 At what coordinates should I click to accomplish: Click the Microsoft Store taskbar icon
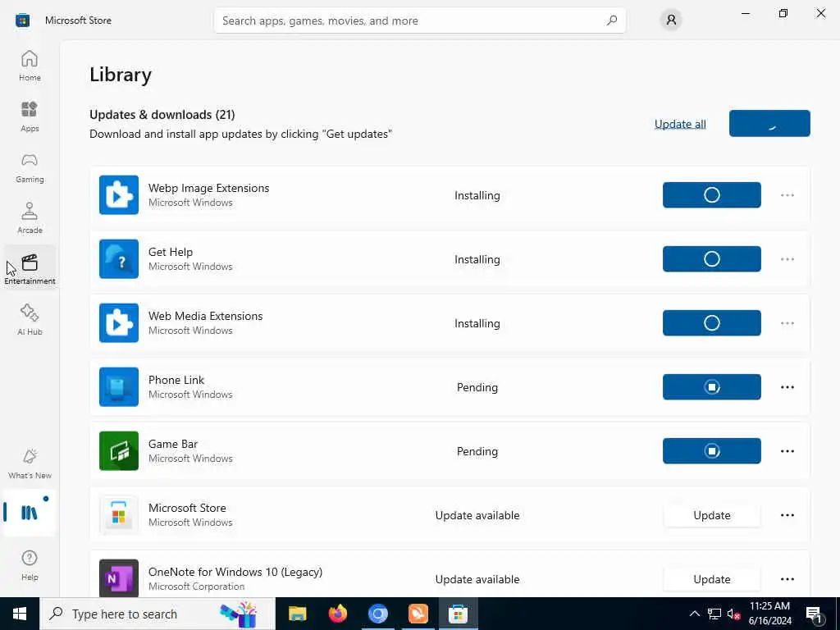tap(458, 614)
